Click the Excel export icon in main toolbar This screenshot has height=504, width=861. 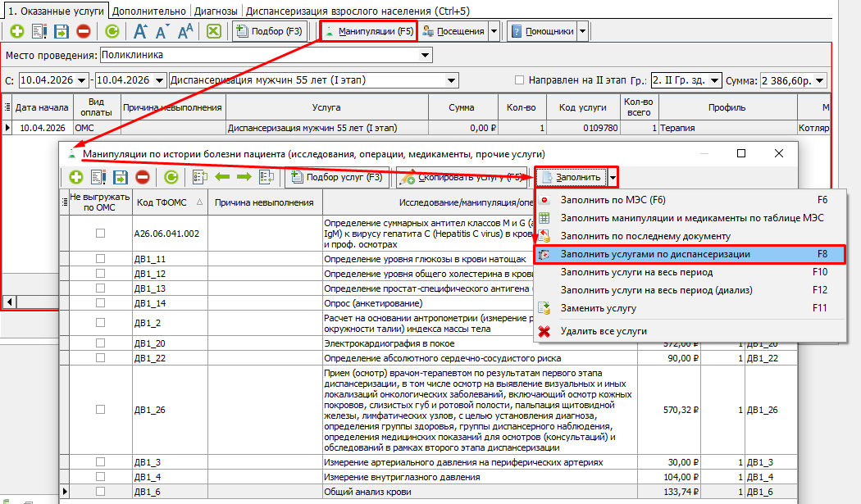[213, 32]
